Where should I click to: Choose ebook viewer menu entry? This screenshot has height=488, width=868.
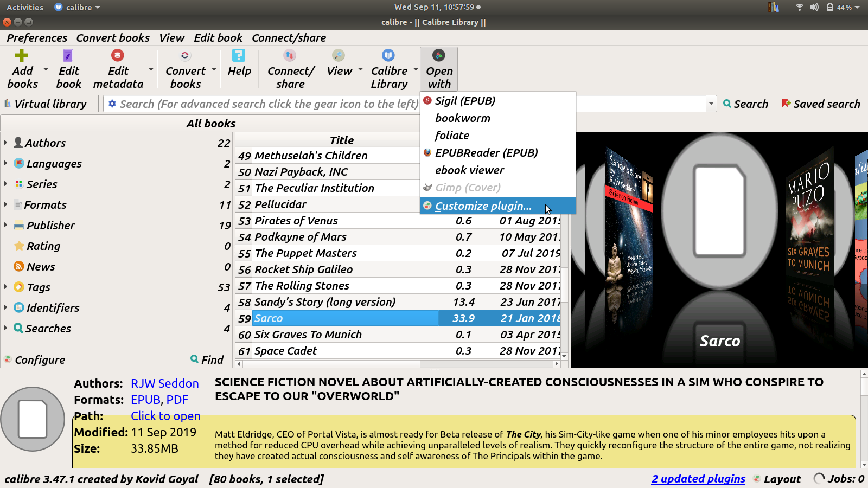497,170
